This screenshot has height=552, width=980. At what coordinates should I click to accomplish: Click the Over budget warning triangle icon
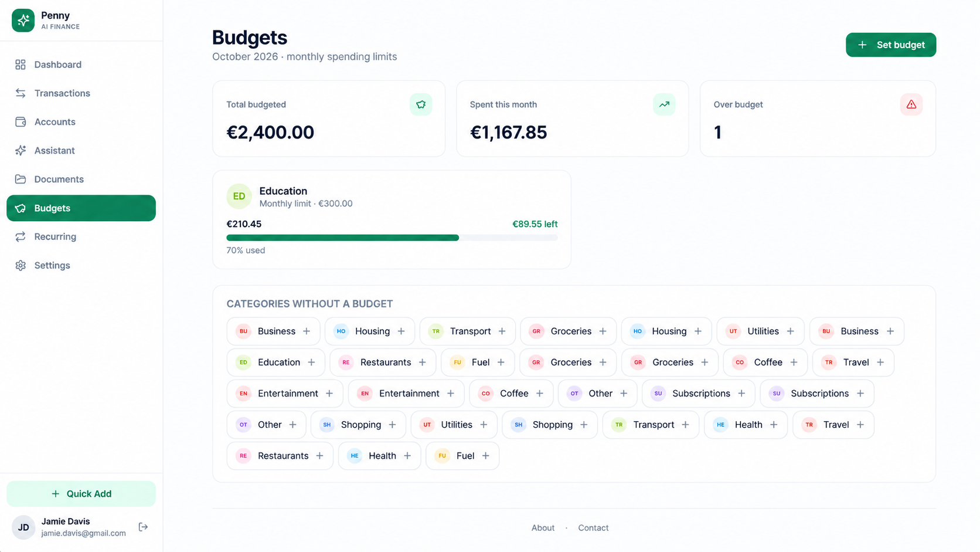(x=911, y=104)
